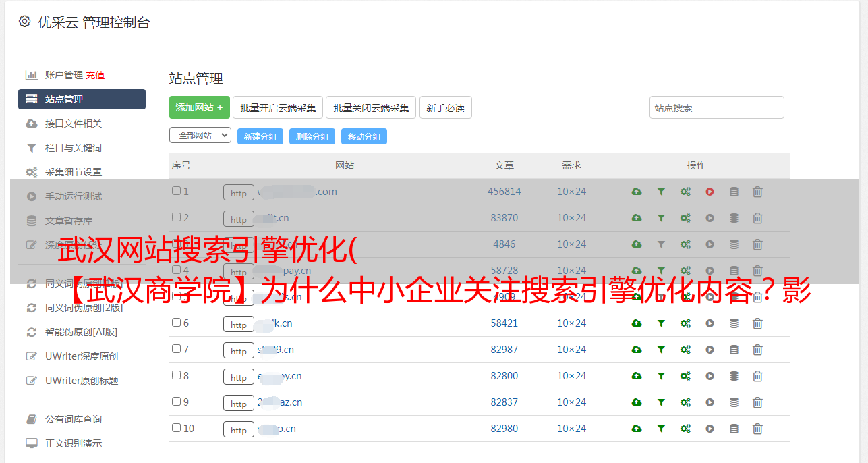Select 站点管理 sidebar item
Screen dimensions: 868x463
[x=82, y=99]
